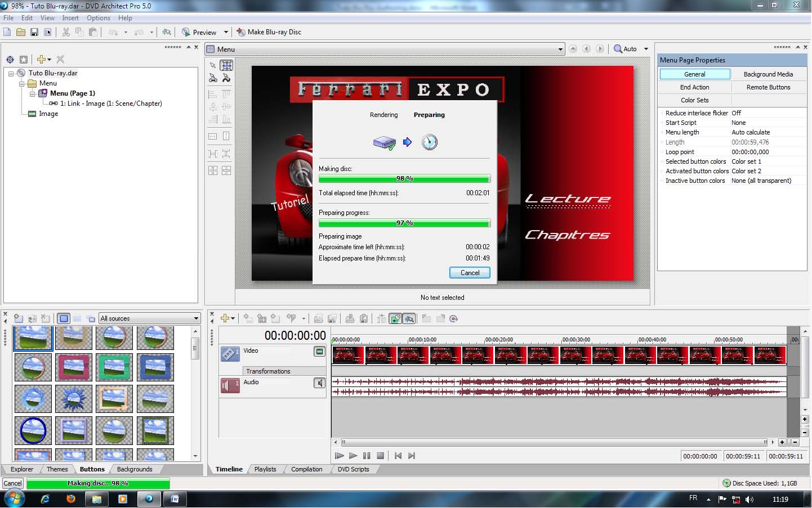Open a project with the folder icon
This screenshot has width=812, height=508.
pyautogui.click(x=21, y=32)
